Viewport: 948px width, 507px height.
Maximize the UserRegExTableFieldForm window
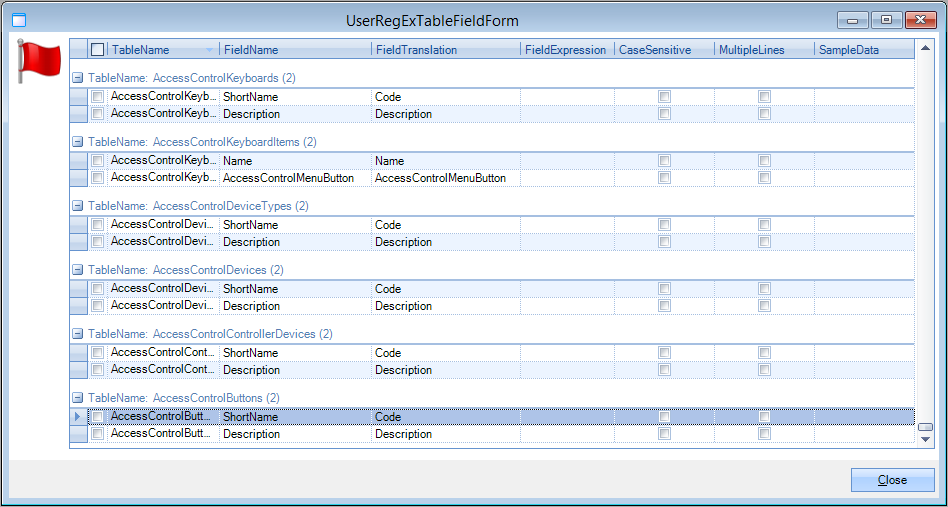click(x=886, y=20)
